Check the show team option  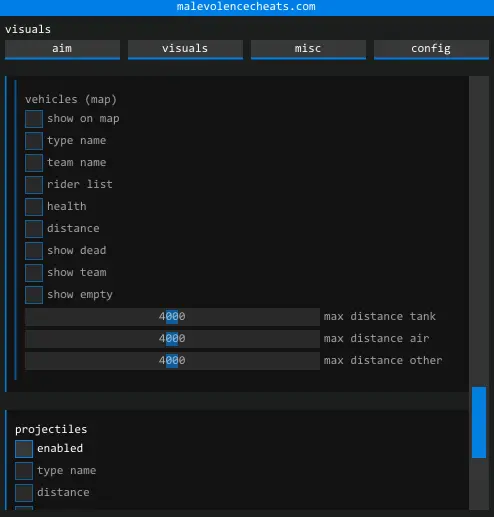click(x=34, y=273)
